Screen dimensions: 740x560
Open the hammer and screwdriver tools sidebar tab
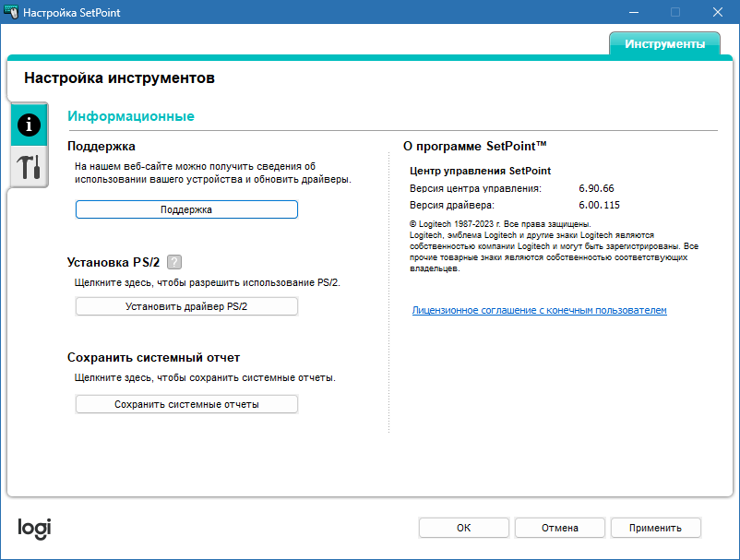pos(29,167)
